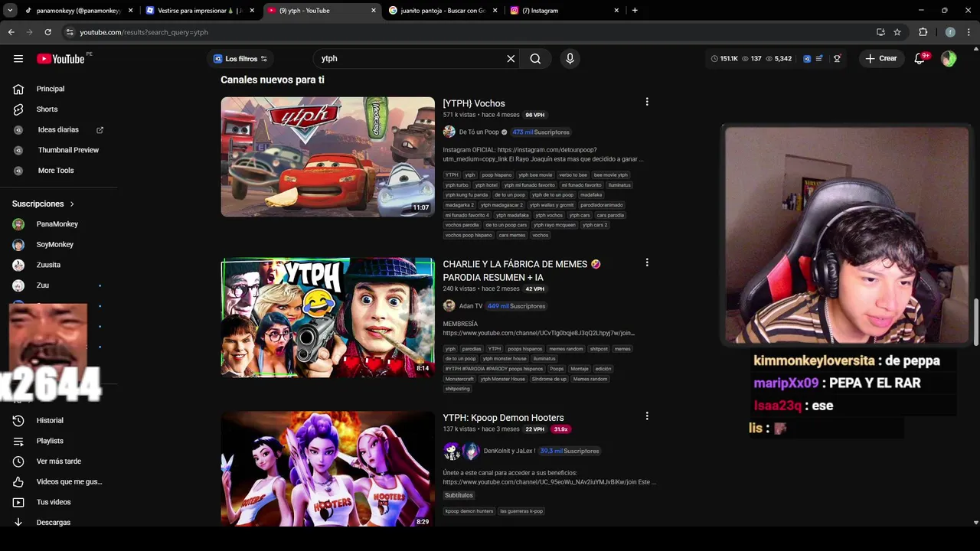Open Los filtros filter toggle
The width and height of the screenshot is (980, 551).
click(240, 59)
